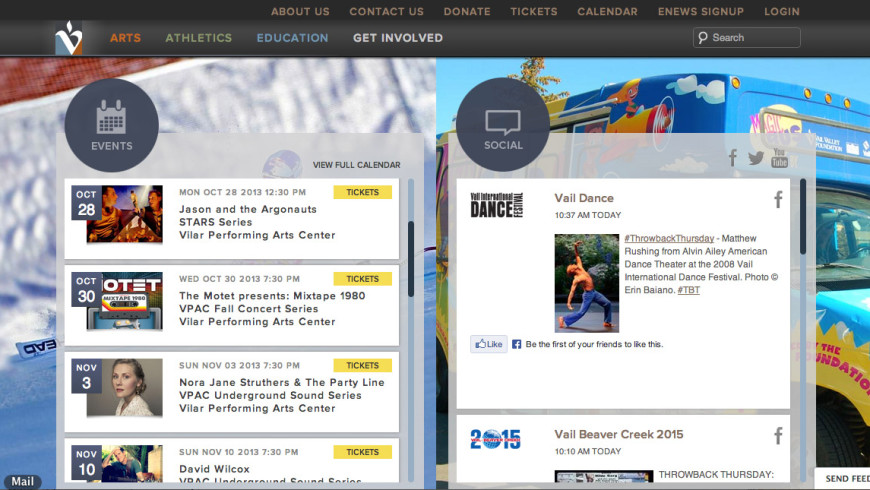Viewport: 870px width, 490px height.
Task: Click the Twitter bird icon
Action: coord(756,158)
